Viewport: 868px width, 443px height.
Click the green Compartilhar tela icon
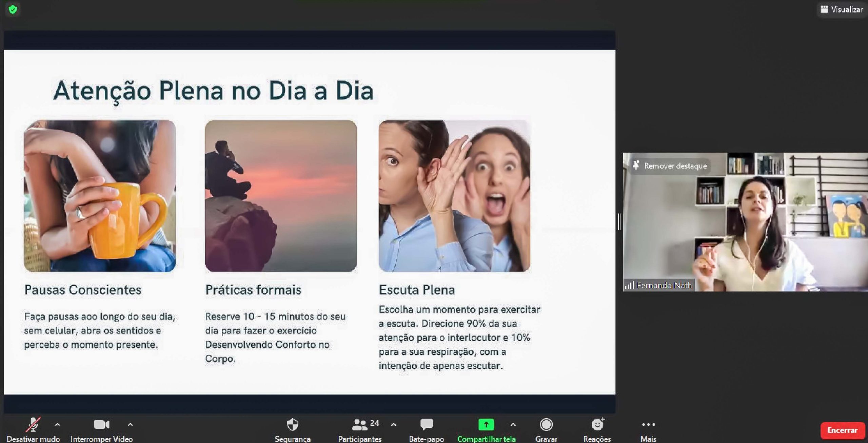486,425
